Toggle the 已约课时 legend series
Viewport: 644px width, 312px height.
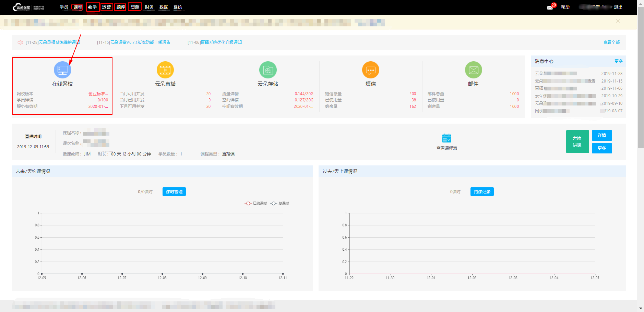256,203
